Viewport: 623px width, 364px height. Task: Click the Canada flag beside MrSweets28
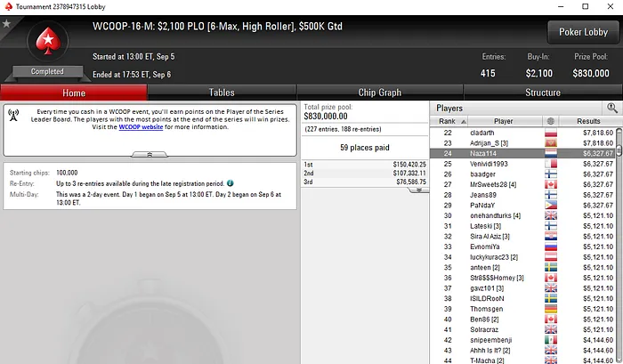pos(550,184)
